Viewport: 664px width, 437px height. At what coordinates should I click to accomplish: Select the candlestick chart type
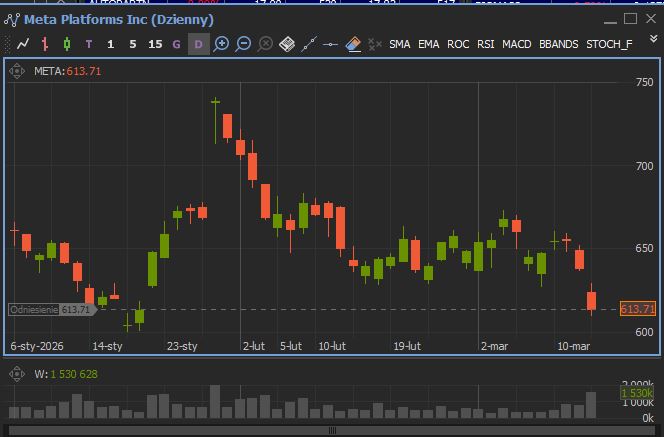(x=67, y=44)
